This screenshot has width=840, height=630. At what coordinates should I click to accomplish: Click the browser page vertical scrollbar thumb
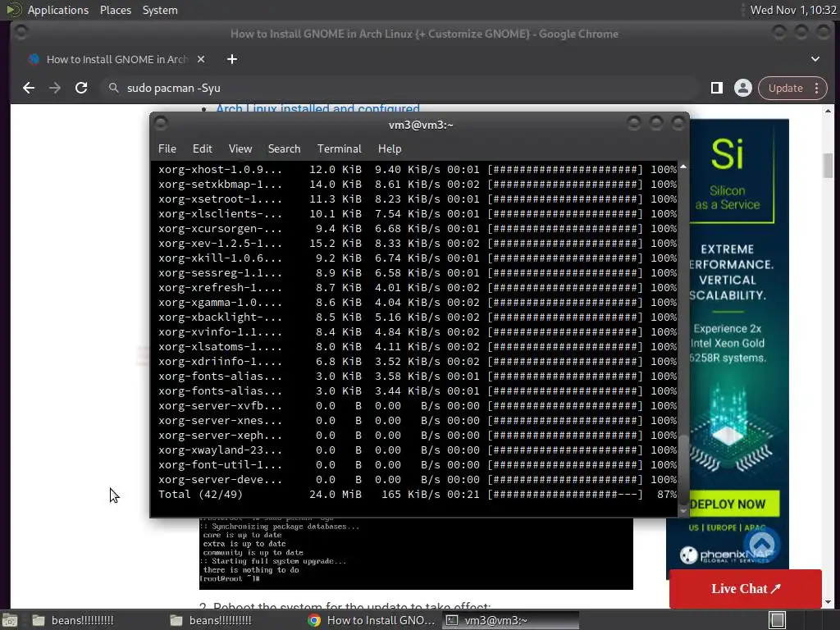point(829,165)
